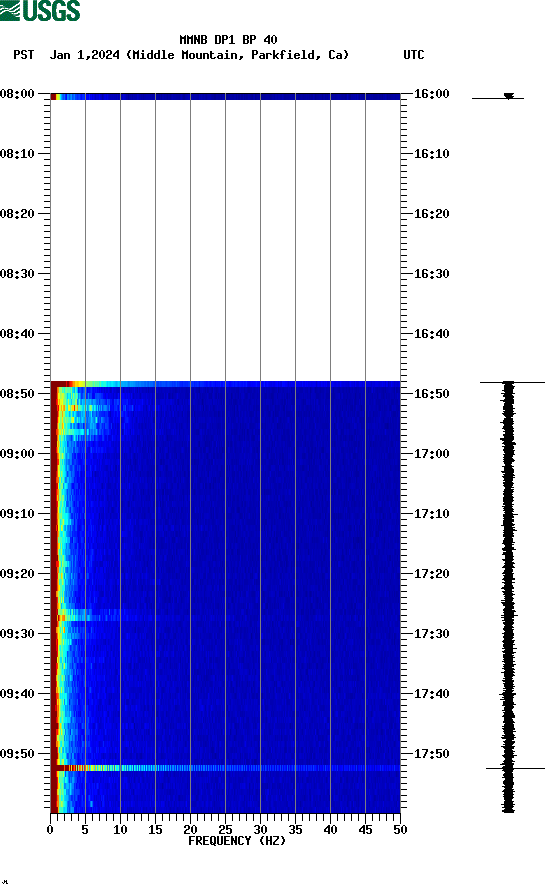Click the 40 Hz frequency axis label
Viewport: 552px width, 893px height.
(330, 830)
